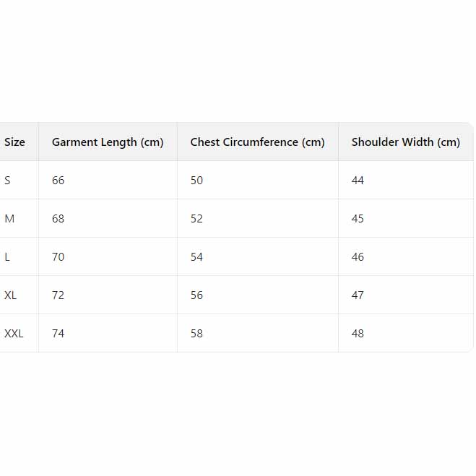Image resolution: width=476 pixels, height=476 pixels.
Task: Click chest circumference value 52
Action: coord(197,219)
